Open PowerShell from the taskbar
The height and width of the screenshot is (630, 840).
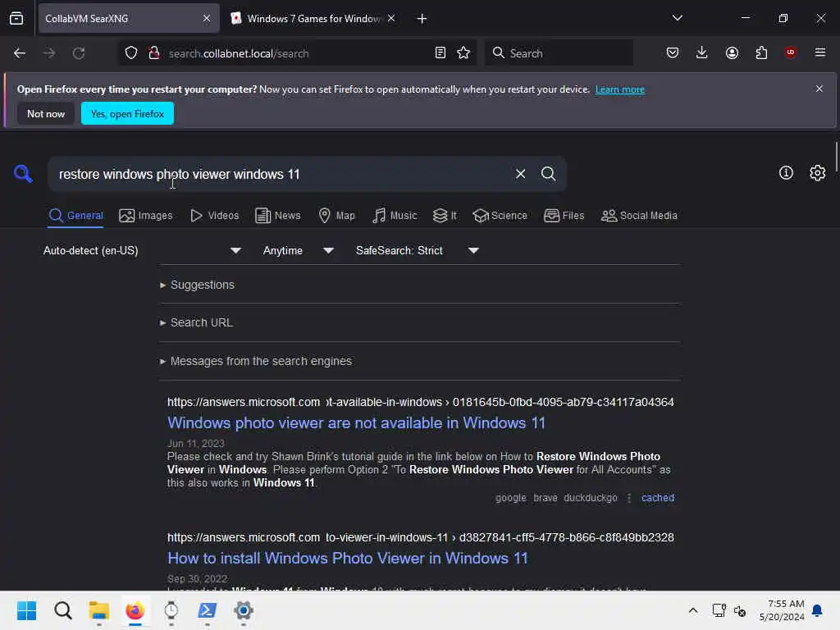click(208, 610)
